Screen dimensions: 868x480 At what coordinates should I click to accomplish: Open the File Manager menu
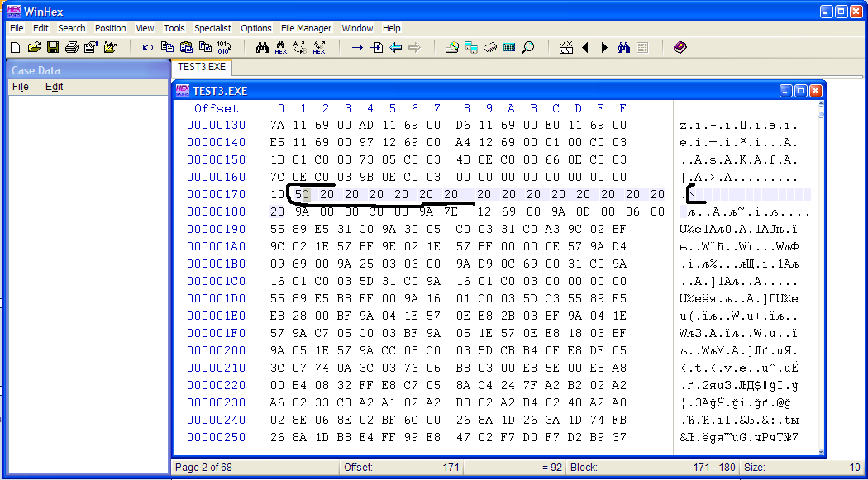pos(306,28)
